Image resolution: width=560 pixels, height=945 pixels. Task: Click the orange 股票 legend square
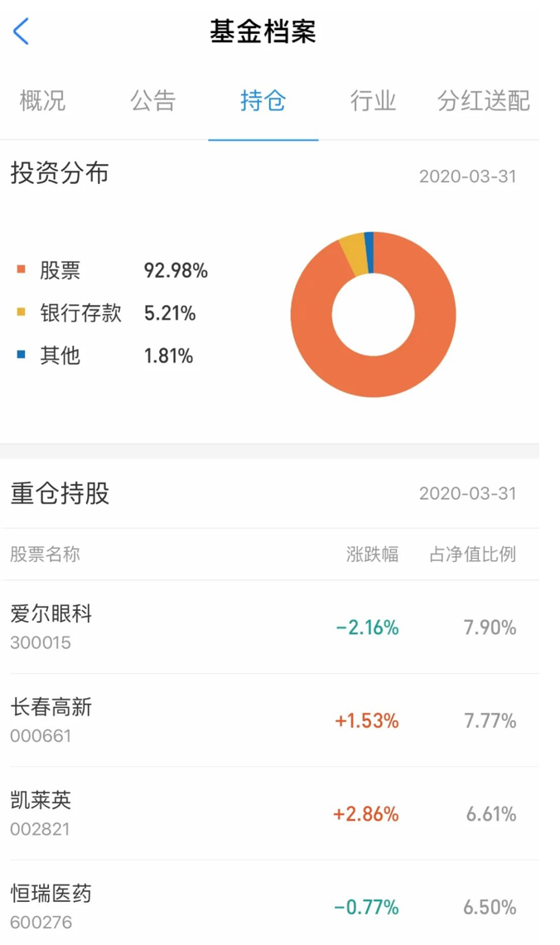[x=21, y=269]
